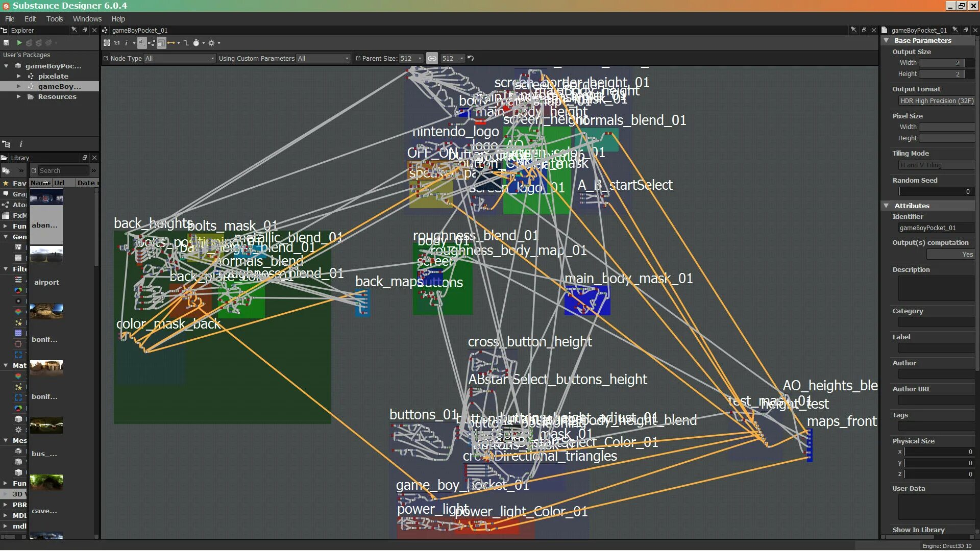
Task: Click the orange link display icon
Action: tap(171, 43)
